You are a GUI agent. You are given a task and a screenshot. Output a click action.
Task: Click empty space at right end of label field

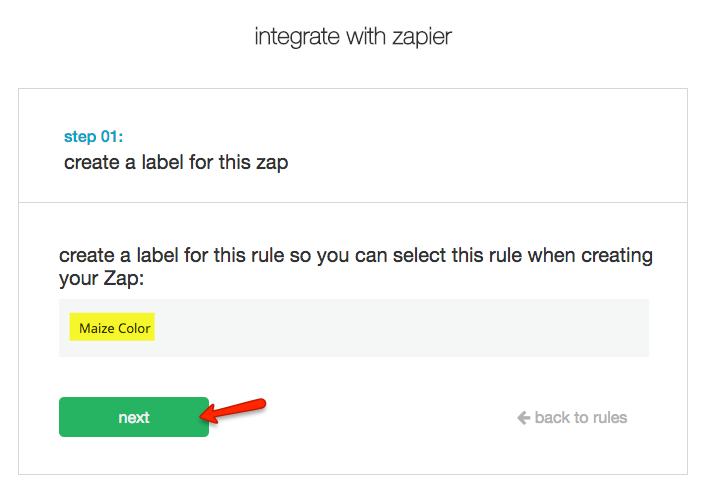click(x=600, y=328)
